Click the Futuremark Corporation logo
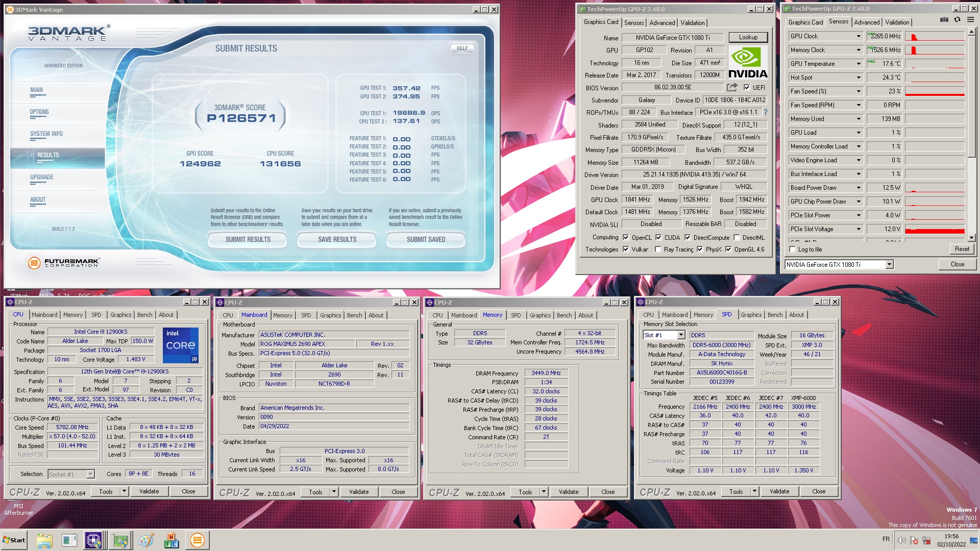The image size is (980, 551). pos(63,263)
